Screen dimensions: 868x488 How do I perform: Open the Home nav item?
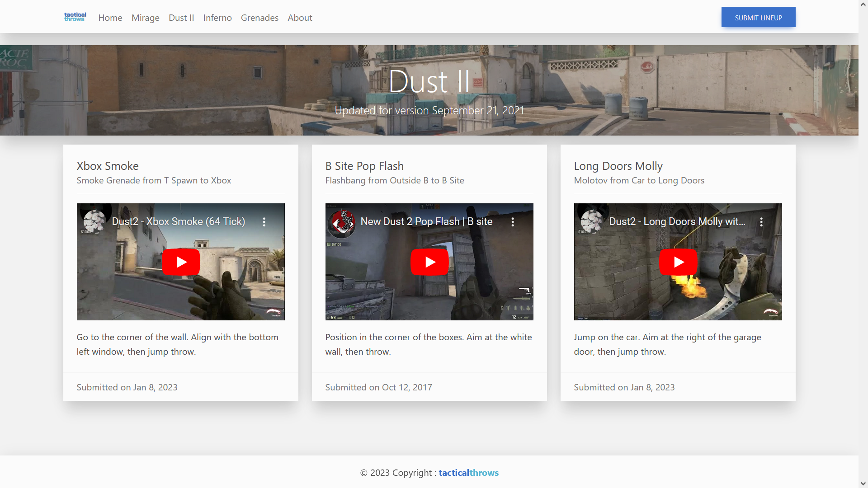coord(110,18)
